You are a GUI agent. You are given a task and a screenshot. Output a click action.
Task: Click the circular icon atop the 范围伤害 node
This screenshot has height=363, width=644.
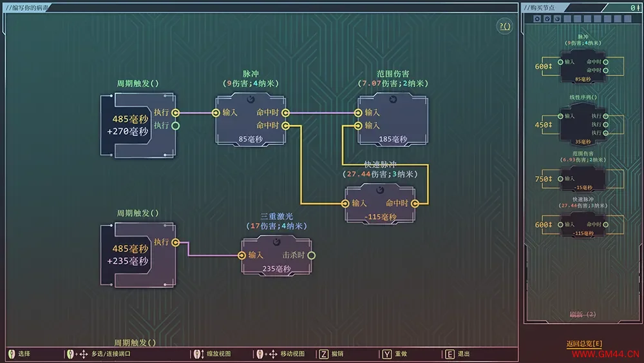[x=393, y=99]
